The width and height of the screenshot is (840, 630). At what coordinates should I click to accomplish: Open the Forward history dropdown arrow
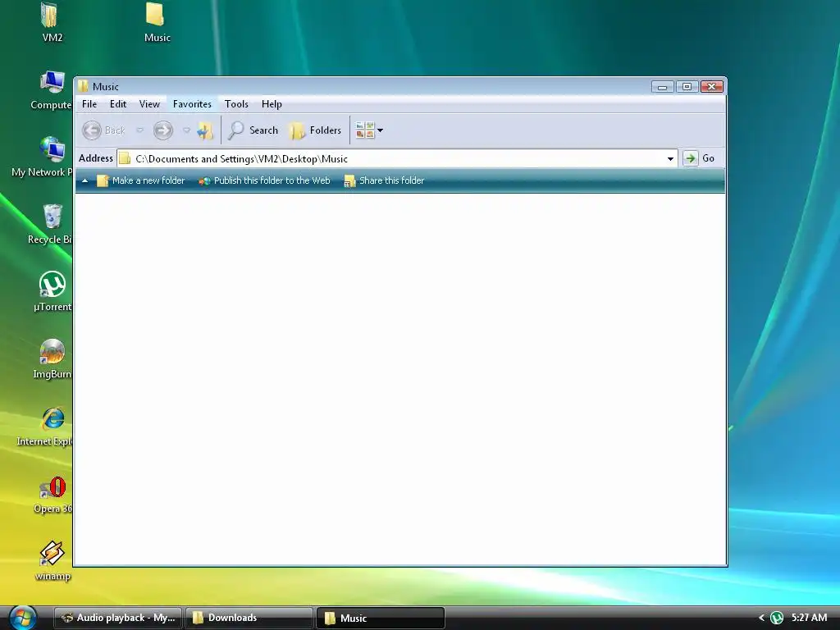(x=186, y=130)
